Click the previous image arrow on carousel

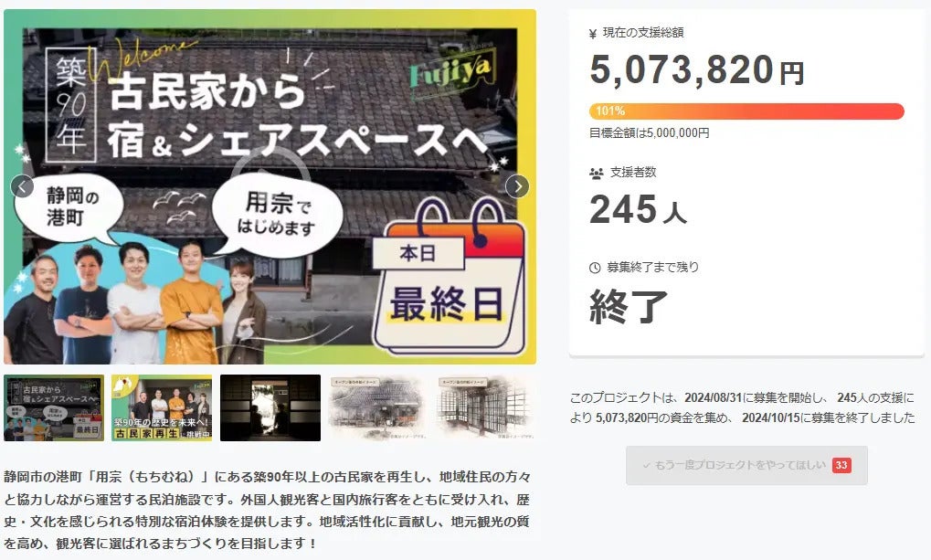point(22,186)
